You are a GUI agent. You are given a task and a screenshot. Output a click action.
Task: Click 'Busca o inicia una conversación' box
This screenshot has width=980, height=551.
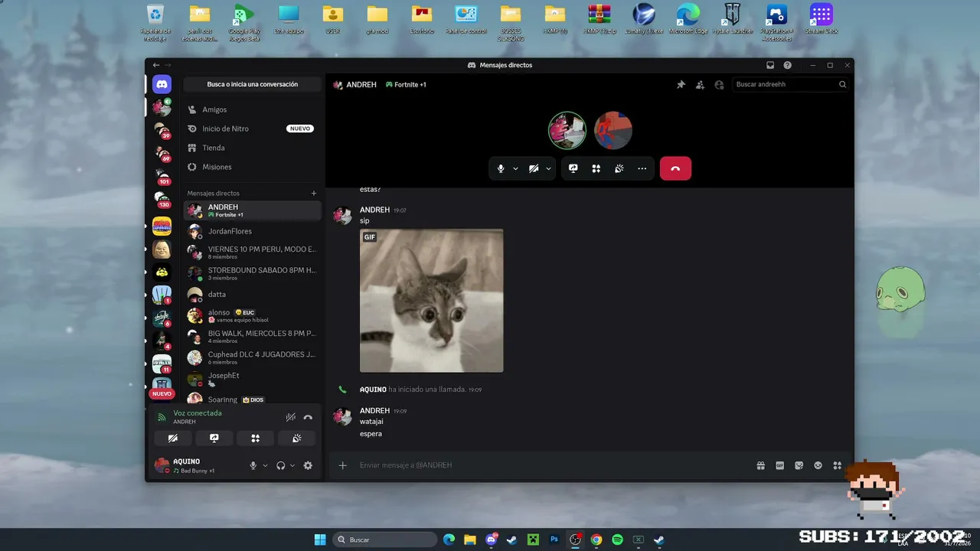coord(253,84)
